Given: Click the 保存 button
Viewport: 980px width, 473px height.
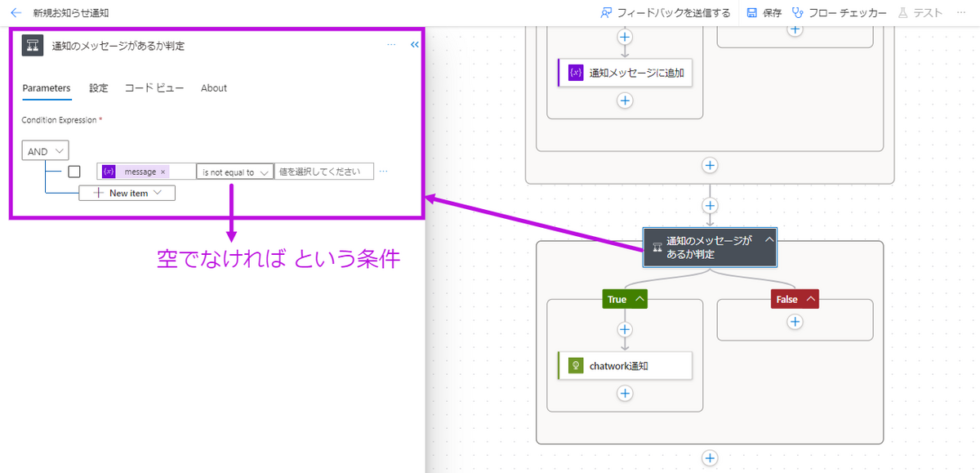Looking at the screenshot, I should coord(764,13).
